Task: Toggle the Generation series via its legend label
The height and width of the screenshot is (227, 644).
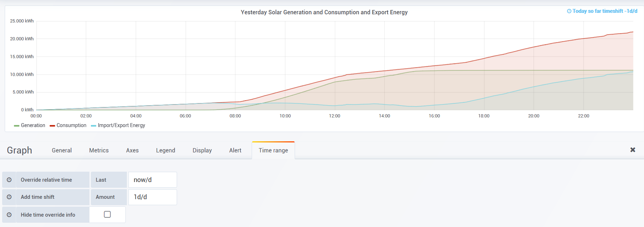Action: coord(33,125)
